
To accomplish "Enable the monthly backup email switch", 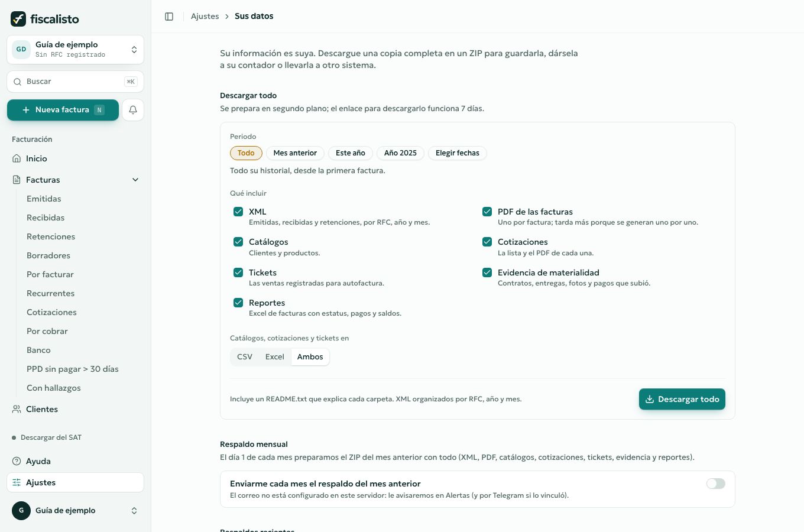I will (x=716, y=484).
